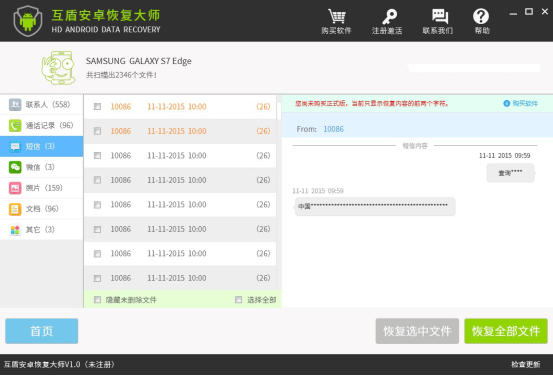Toggle the select all checkbox
This screenshot has height=376, width=553.
pos(239,300)
